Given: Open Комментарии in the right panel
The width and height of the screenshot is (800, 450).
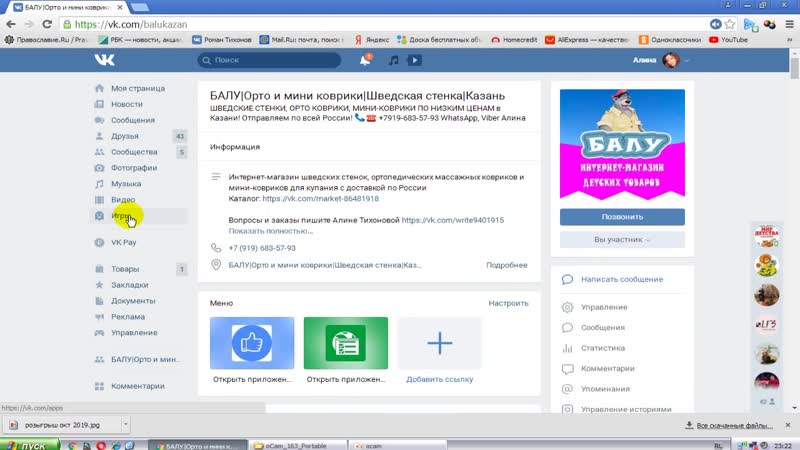Looking at the screenshot, I should coord(608,368).
